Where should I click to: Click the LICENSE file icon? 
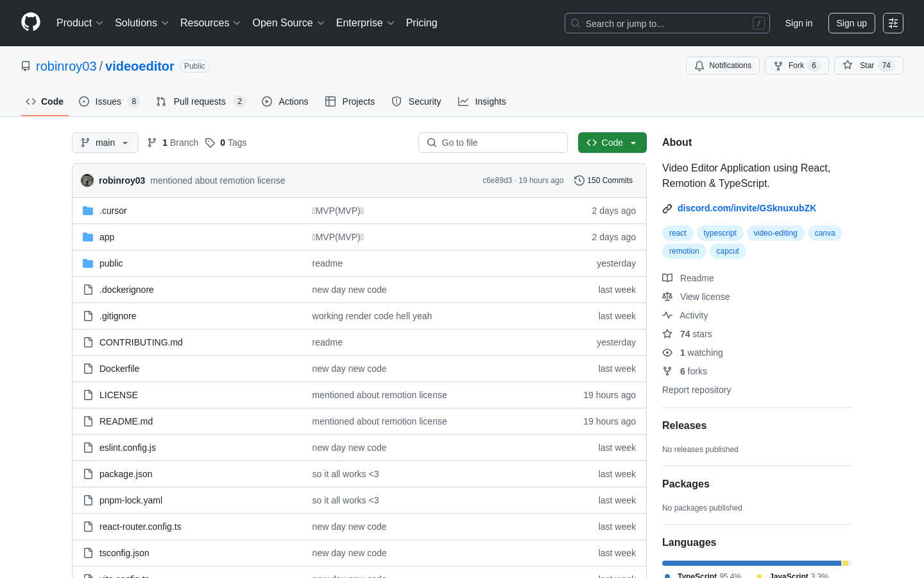(x=88, y=395)
